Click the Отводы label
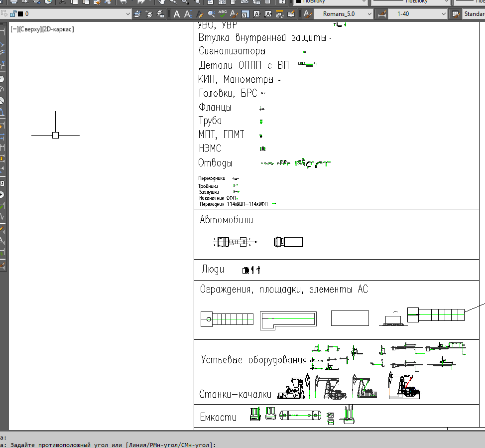The width and height of the screenshot is (485, 448). click(x=215, y=163)
